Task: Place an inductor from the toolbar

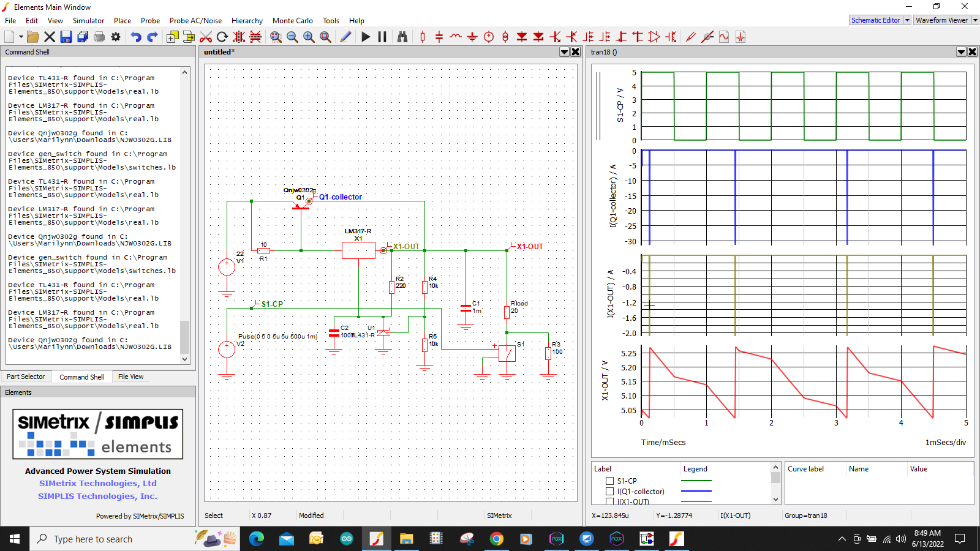Action: 456,37
